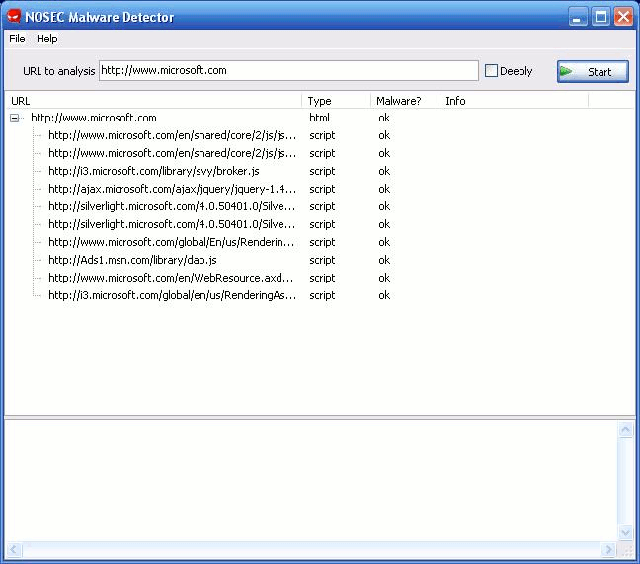The height and width of the screenshot is (564, 640).
Task: Select the ajax.microsoft.com jquery script row
Action: pyautogui.click(x=171, y=189)
